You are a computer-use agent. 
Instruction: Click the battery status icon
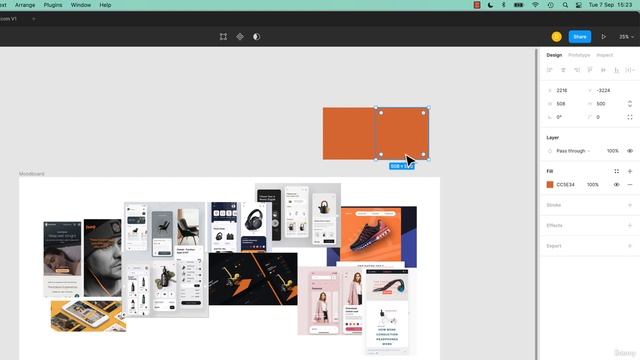tap(519, 5)
